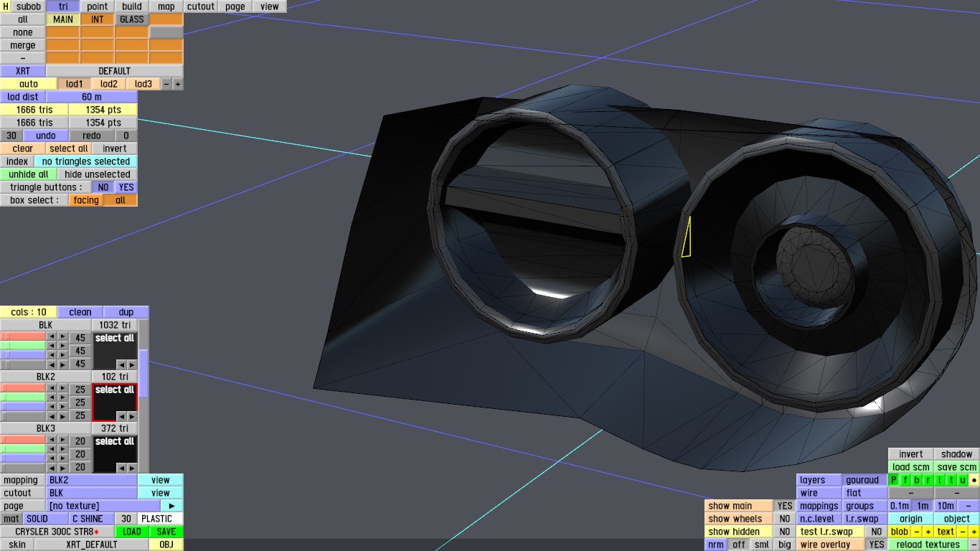Click the arrow next to [no texture] page
This screenshot has height=551, width=980.
click(x=171, y=506)
